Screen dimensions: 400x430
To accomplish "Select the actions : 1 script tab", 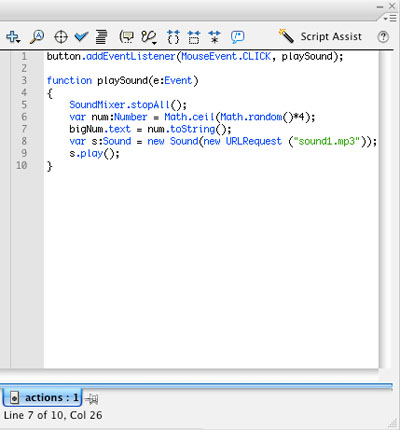I will tap(42, 398).
